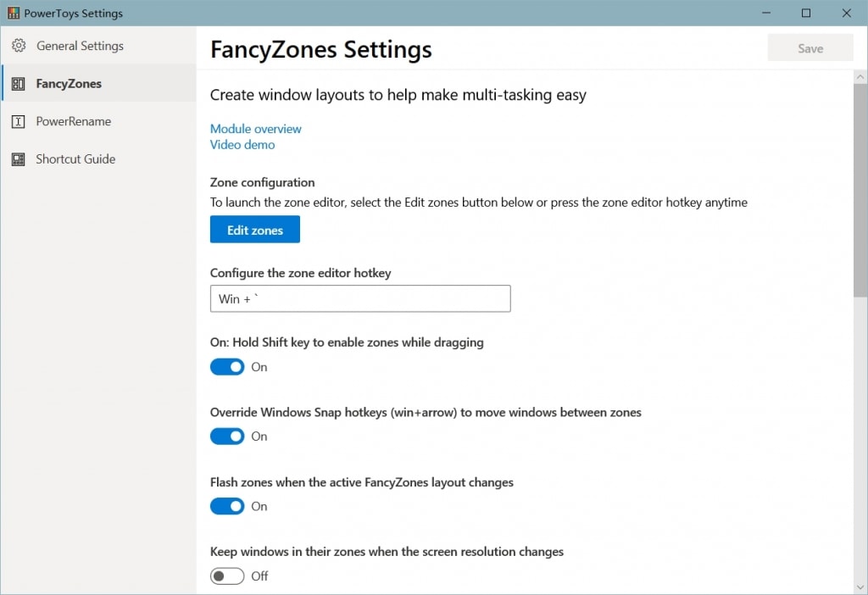The image size is (868, 595).
Task: Click the vertical scrollbar thumb
Action: (860, 191)
